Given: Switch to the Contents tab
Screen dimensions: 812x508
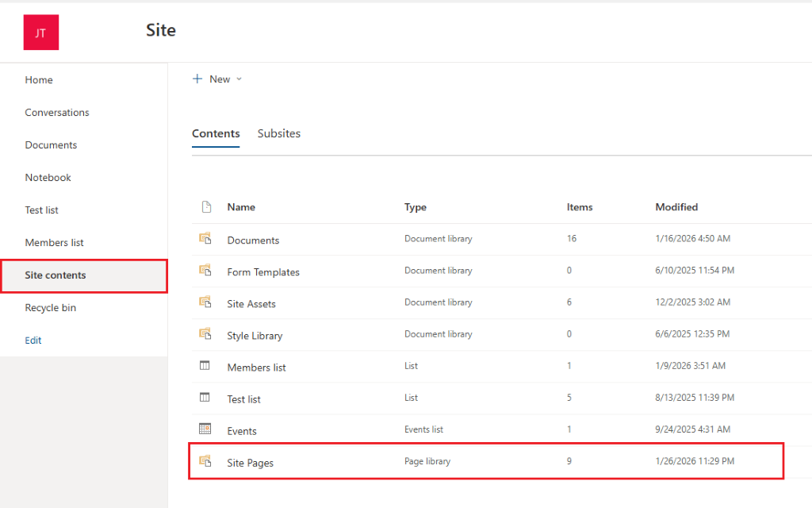Looking at the screenshot, I should tap(216, 133).
